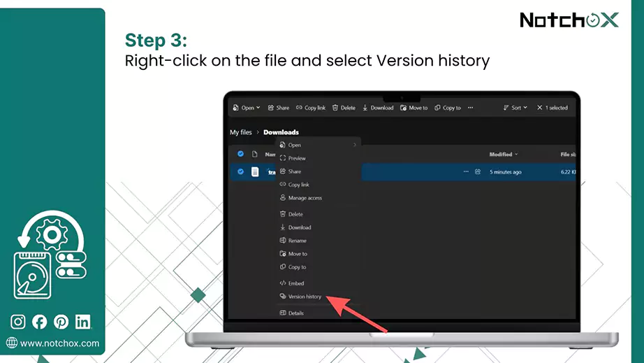The height and width of the screenshot is (363, 644).
Task: Toggle the select-all checkbox in header
Action: point(241,154)
